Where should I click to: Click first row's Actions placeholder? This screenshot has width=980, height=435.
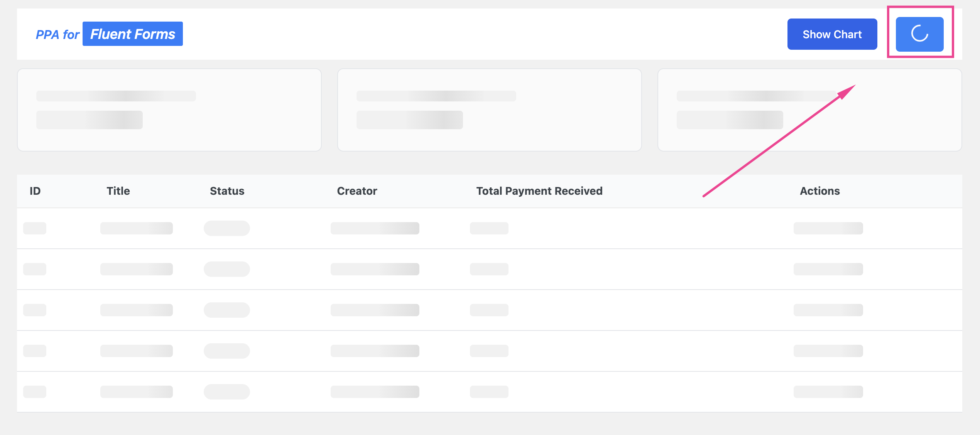coord(828,228)
